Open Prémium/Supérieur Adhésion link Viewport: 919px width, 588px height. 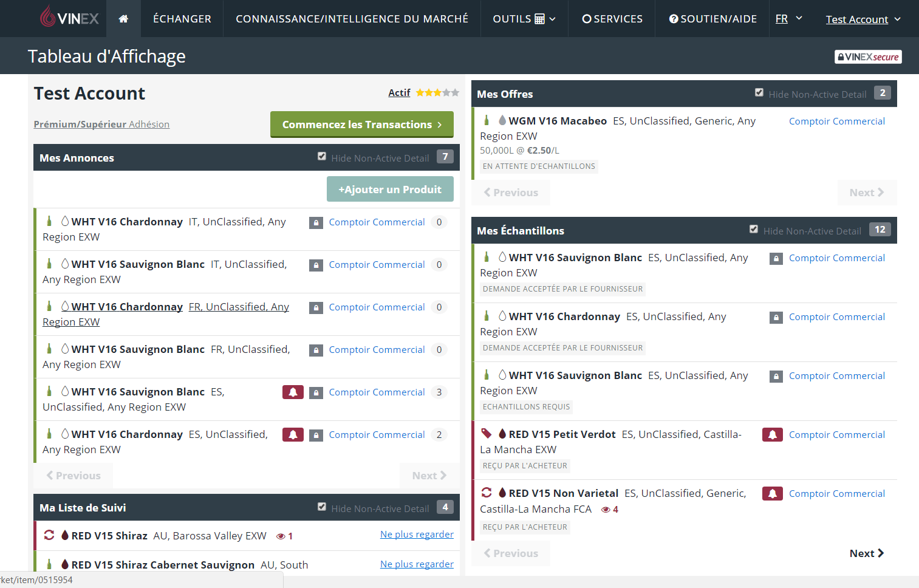101,125
